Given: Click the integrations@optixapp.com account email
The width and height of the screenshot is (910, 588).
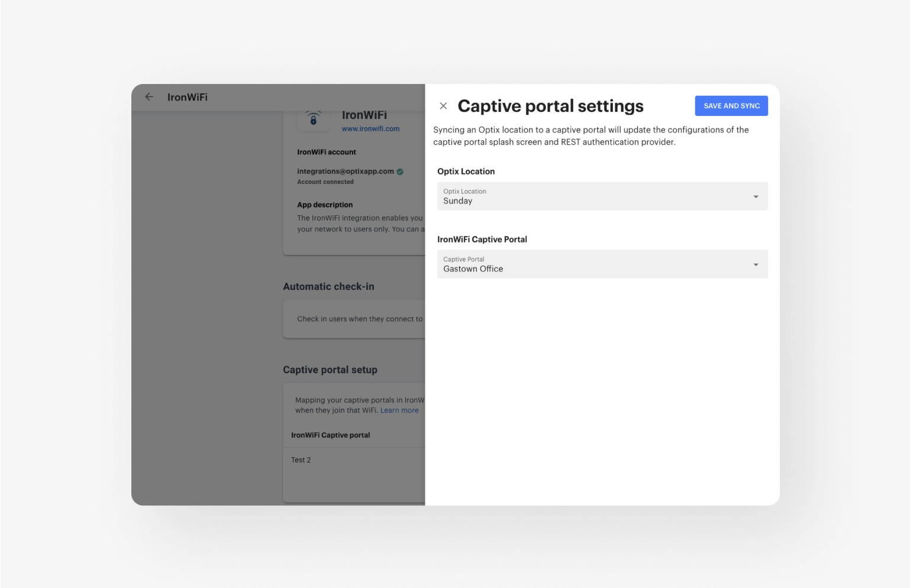Looking at the screenshot, I should point(346,172).
